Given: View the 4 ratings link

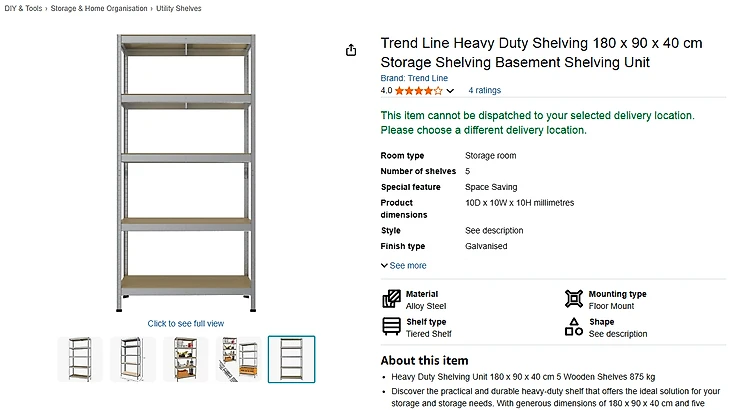Looking at the screenshot, I should pyautogui.click(x=484, y=90).
